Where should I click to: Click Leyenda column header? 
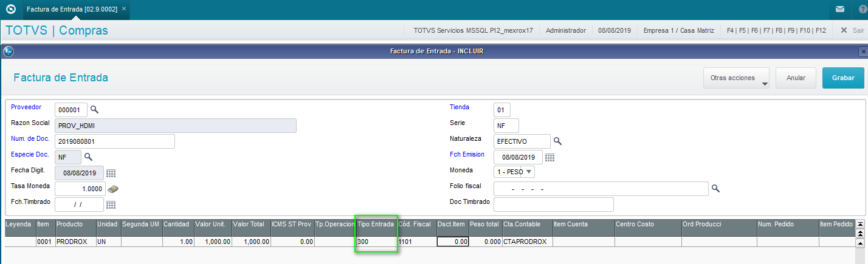click(20, 228)
